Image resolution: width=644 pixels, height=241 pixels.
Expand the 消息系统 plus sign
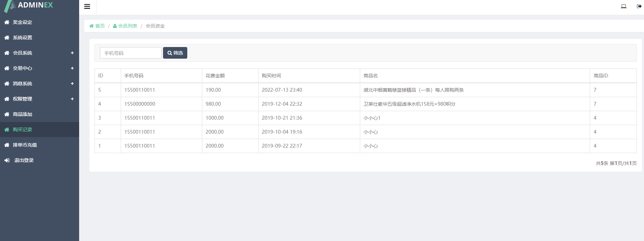tap(72, 84)
